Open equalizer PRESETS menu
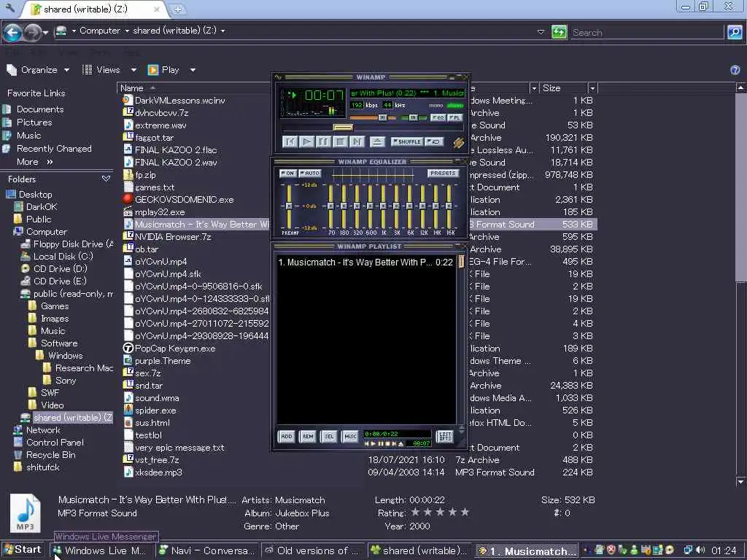This screenshot has height=560, width=747. coord(443,173)
